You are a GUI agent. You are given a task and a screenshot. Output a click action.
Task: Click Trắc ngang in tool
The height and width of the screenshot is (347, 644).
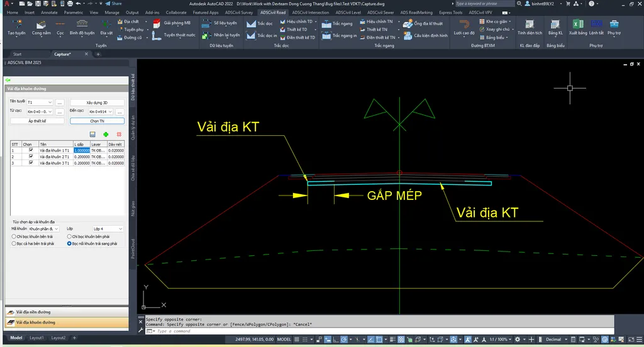tap(339, 36)
